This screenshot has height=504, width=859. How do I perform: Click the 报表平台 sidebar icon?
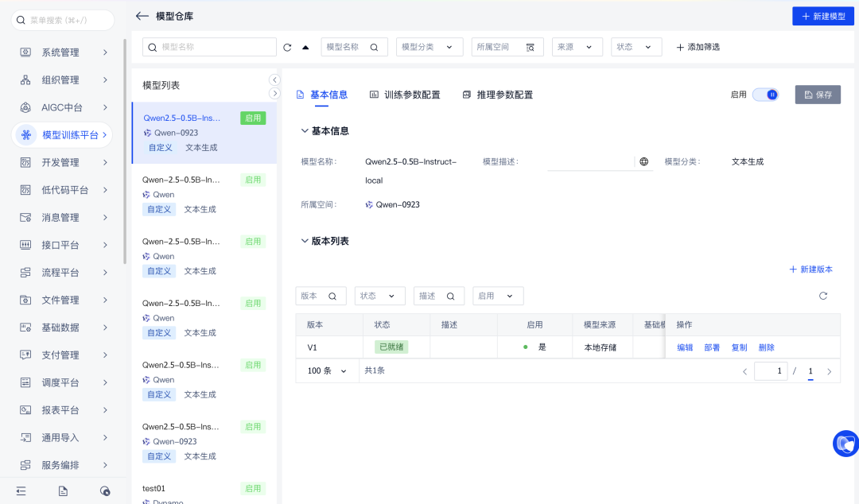[25, 410]
